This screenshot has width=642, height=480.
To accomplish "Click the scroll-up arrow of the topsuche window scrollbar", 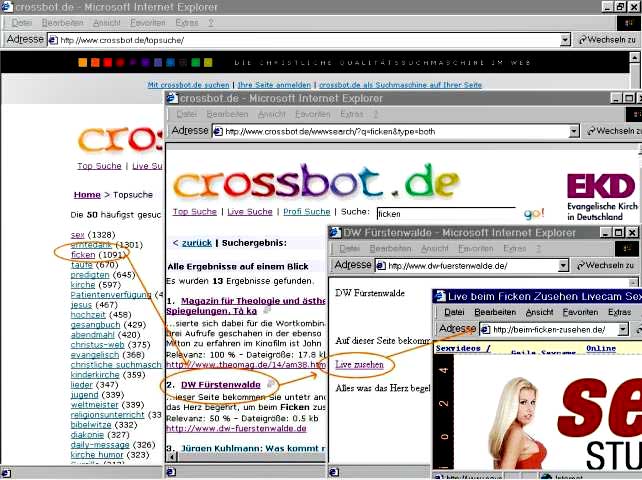I will (x=635, y=58).
